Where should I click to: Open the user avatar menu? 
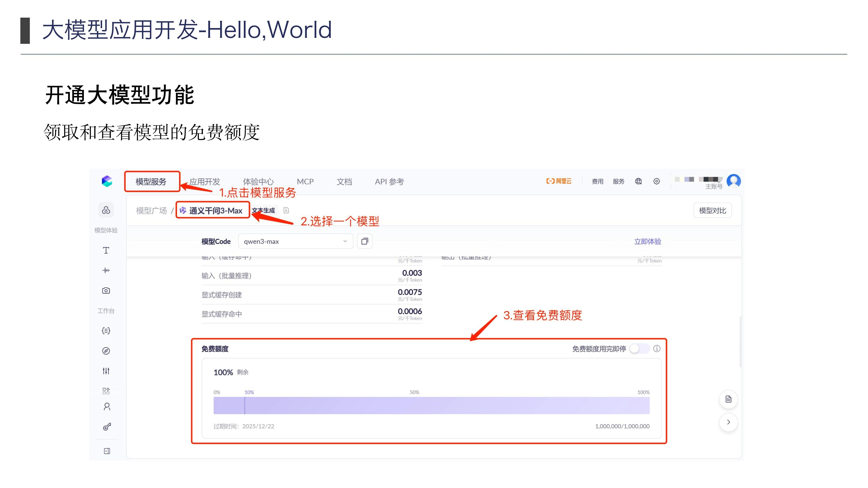(734, 181)
